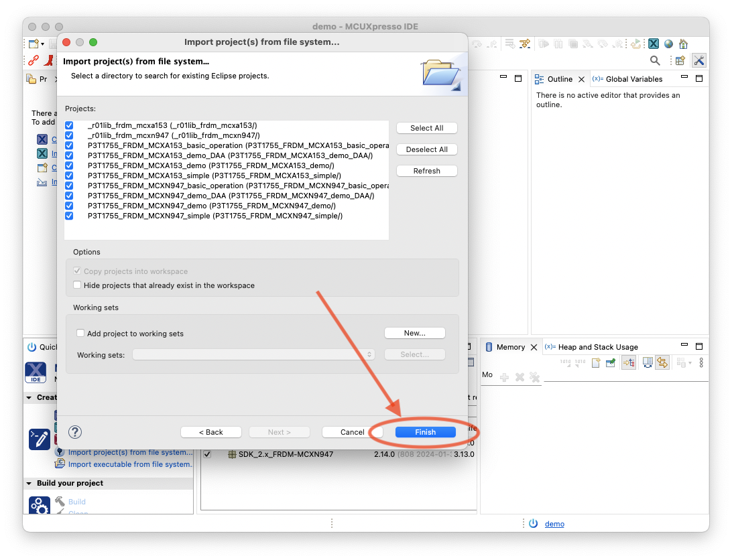732x560 pixels.
Task: Click the link memory rendering panes icon
Action: tap(662, 362)
